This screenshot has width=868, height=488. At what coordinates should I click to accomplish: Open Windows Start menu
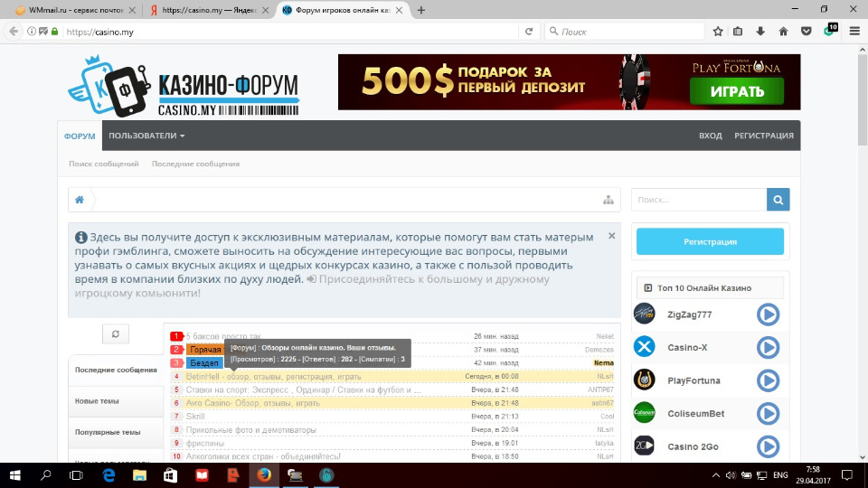(15, 475)
